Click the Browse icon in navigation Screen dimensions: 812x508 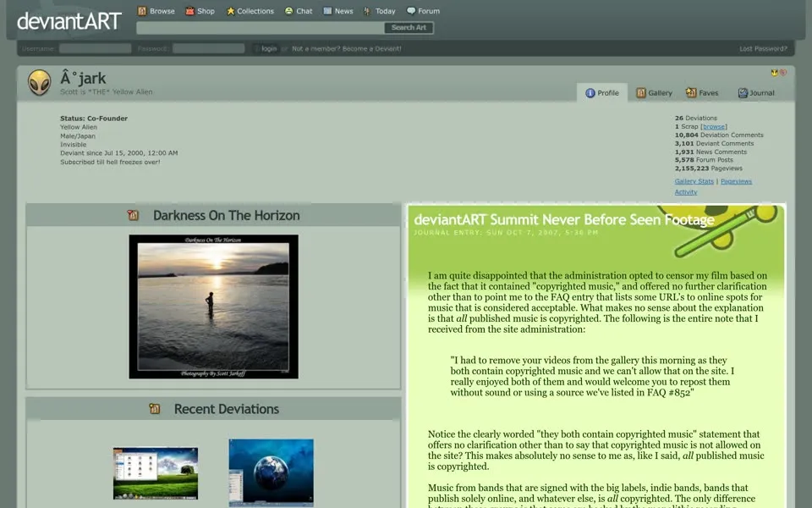(x=142, y=11)
